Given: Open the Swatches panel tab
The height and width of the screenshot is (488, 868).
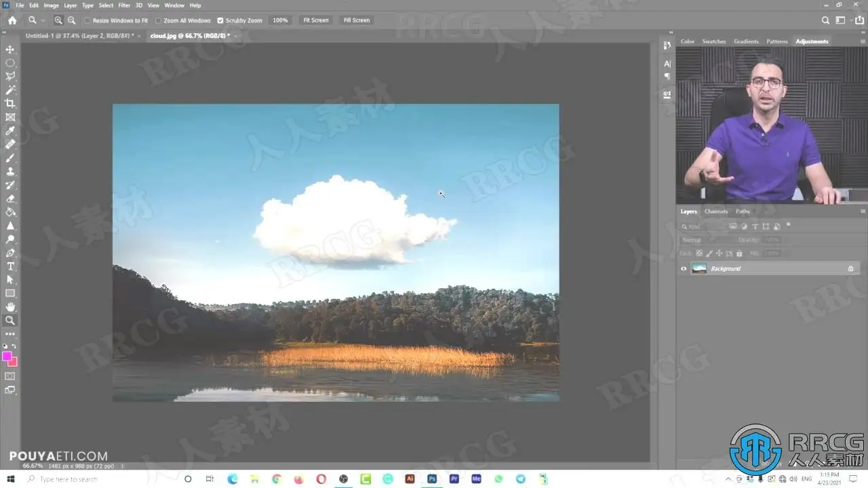Looking at the screenshot, I should pyautogui.click(x=713, y=41).
